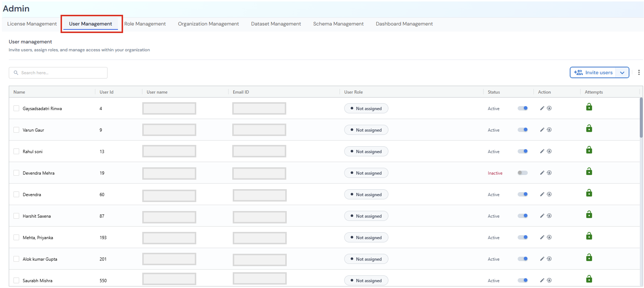
Task: Select the checkbox for Mehta, Priyanka
Action: click(x=16, y=237)
